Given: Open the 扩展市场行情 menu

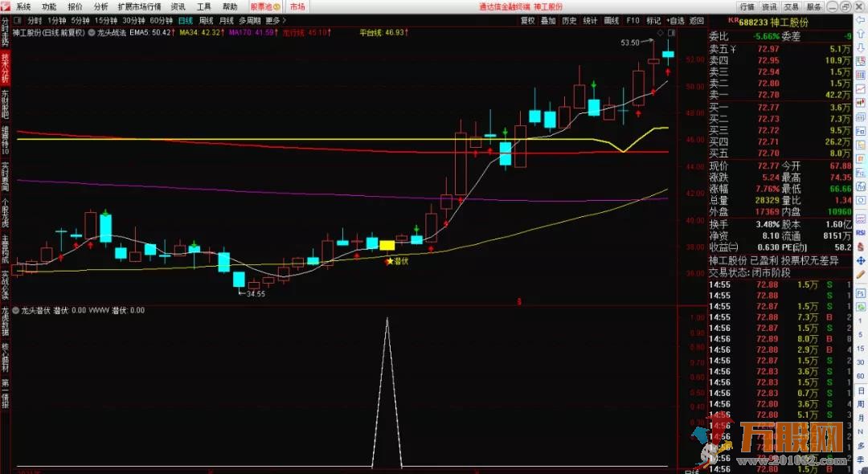Looking at the screenshot, I should [x=140, y=6].
